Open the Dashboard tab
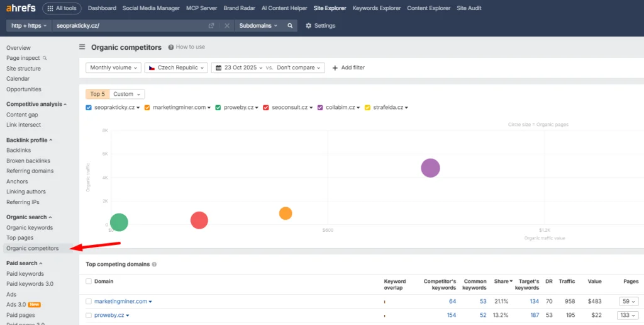Screen dimensions: 644x325 102,8
